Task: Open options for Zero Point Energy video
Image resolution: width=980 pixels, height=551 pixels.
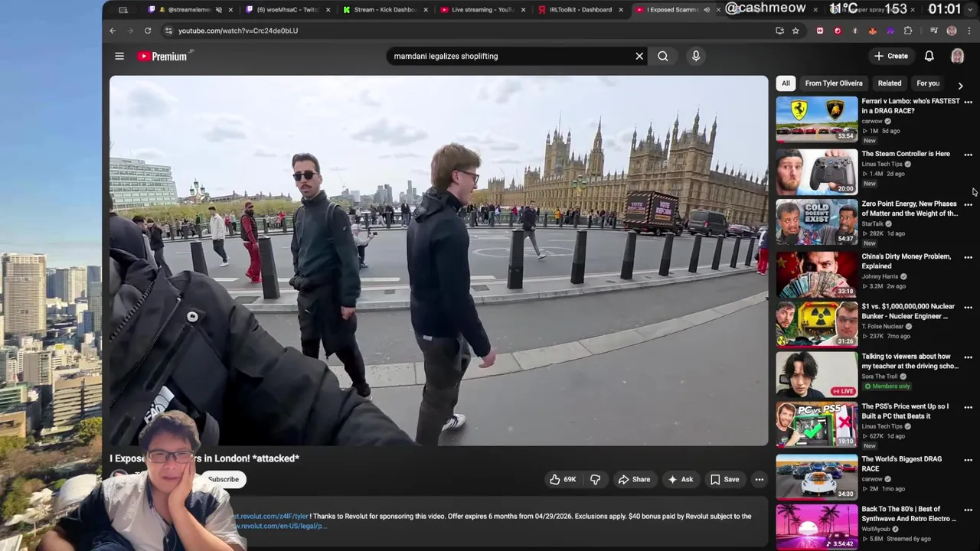Action: [x=968, y=205]
